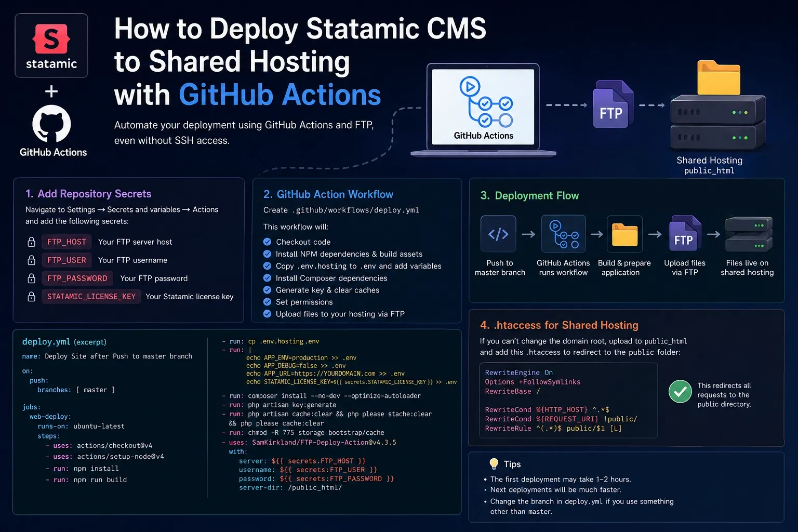This screenshot has height=532, width=798.
Task: Click the echo APP_ENV=production line
Action: pos(301,358)
